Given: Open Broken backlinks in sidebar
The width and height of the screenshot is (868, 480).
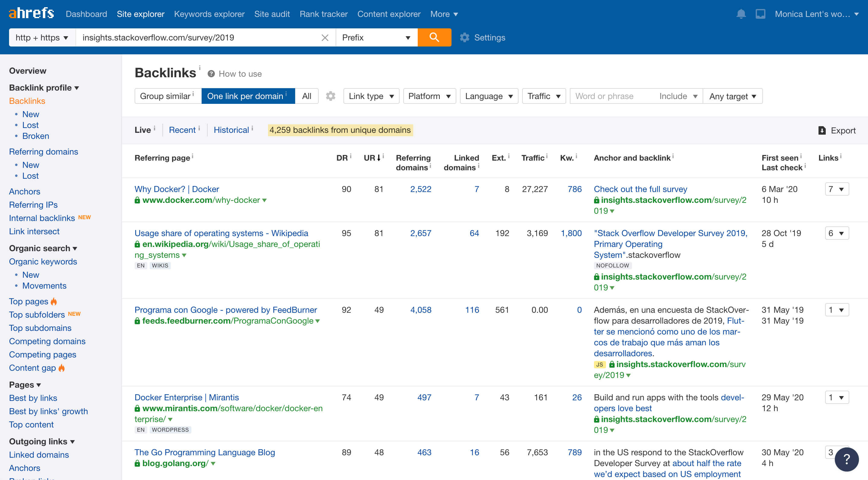Looking at the screenshot, I should coord(36,136).
